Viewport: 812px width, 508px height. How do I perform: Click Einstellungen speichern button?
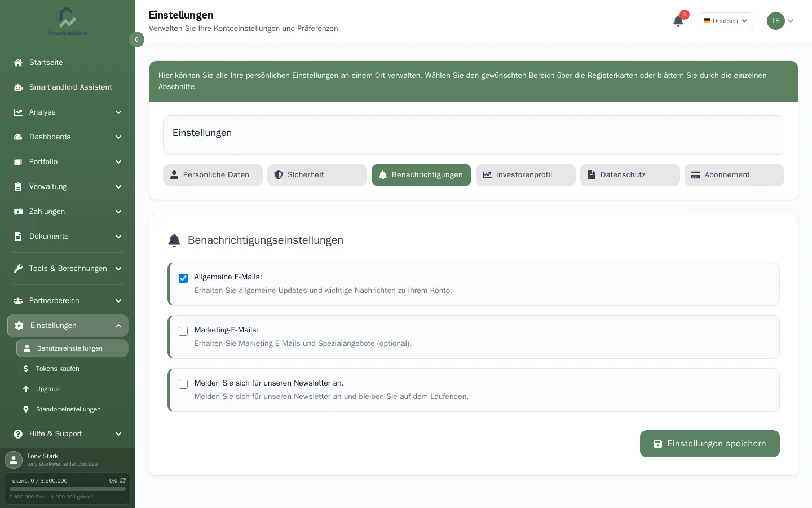click(710, 444)
